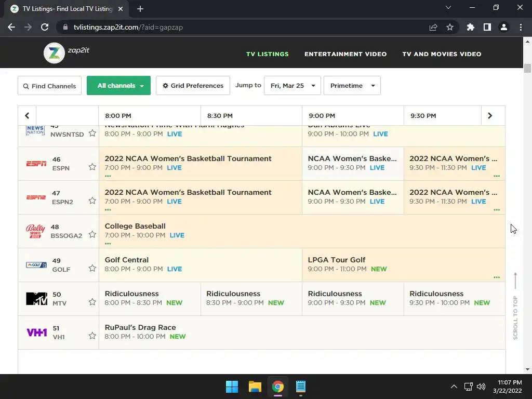Open All channels dropdown
Screen dimensions: 532x399
click(119, 86)
